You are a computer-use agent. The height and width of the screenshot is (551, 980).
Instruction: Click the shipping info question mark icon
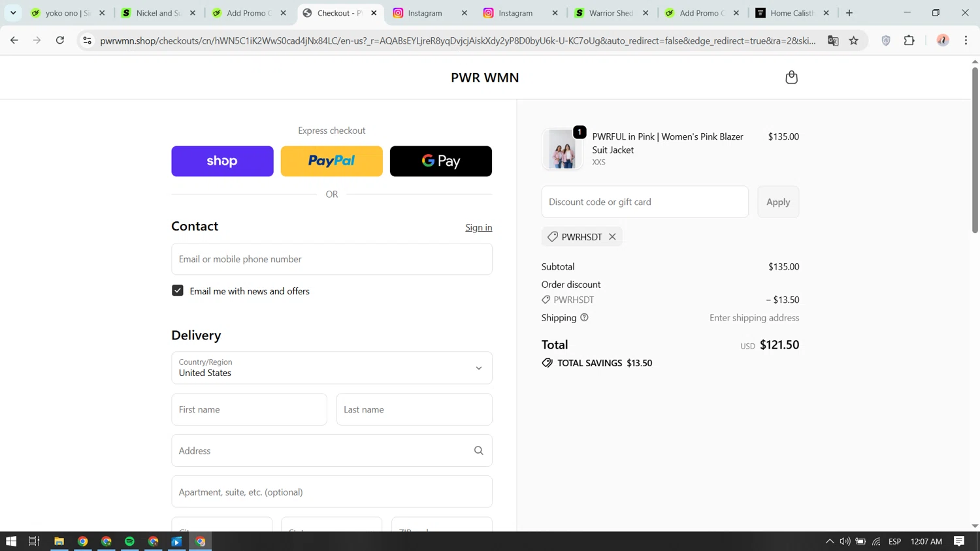coord(584,318)
